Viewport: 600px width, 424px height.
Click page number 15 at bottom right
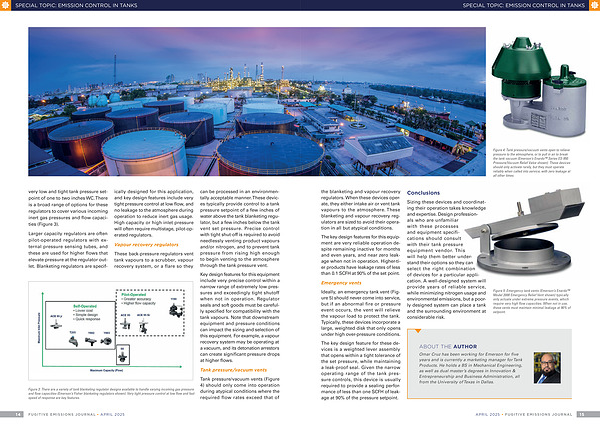[582, 414]
